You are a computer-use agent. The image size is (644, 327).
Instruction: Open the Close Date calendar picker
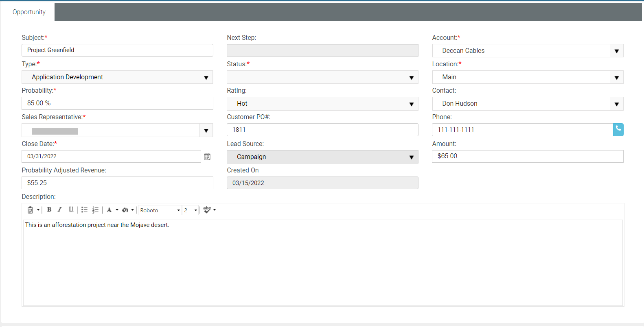pyautogui.click(x=207, y=157)
